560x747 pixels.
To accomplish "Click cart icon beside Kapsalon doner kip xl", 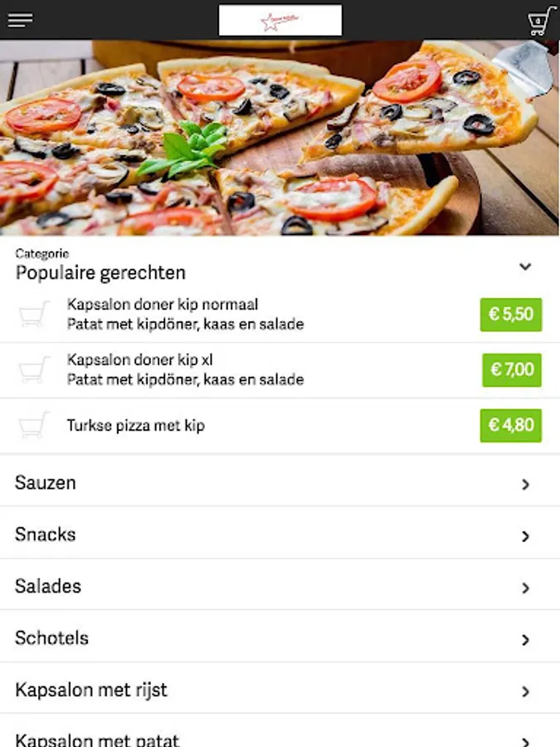I will (x=33, y=370).
